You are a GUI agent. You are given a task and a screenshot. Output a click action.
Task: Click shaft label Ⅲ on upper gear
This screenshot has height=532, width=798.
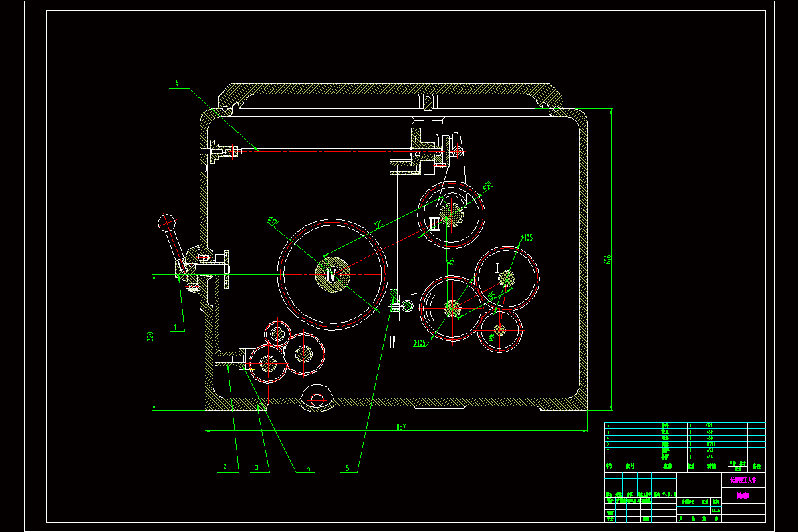click(x=434, y=225)
